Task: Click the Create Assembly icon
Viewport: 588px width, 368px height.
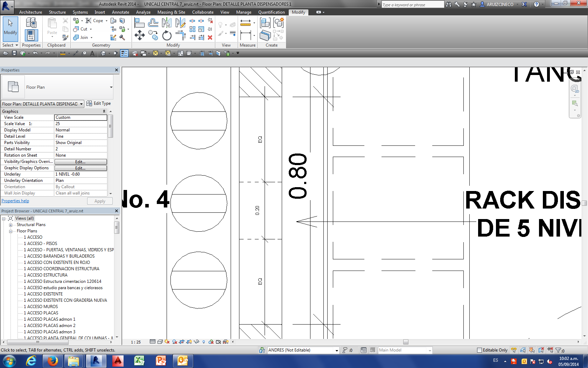Action: (265, 23)
